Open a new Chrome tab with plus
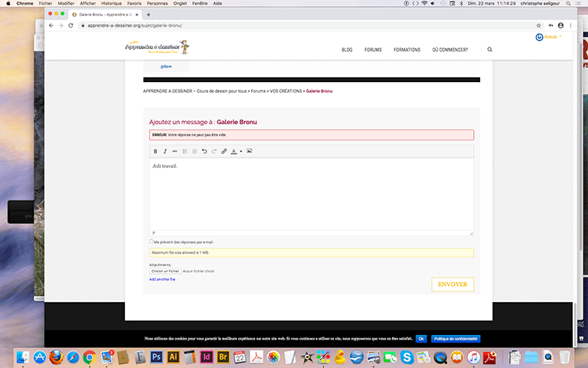 coord(149,15)
